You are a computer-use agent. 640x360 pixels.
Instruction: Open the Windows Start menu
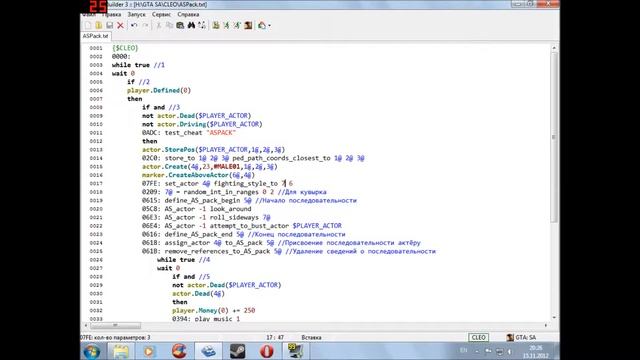coord(91,351)
